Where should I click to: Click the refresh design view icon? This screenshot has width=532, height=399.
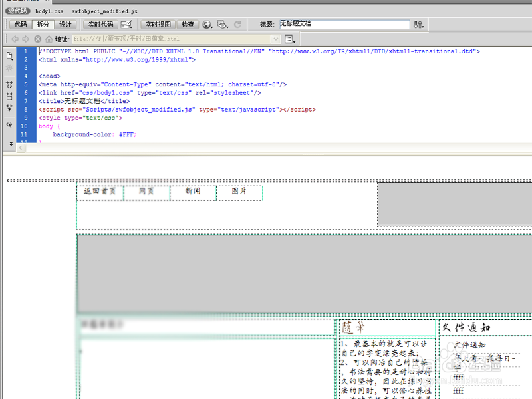(238, 25)
